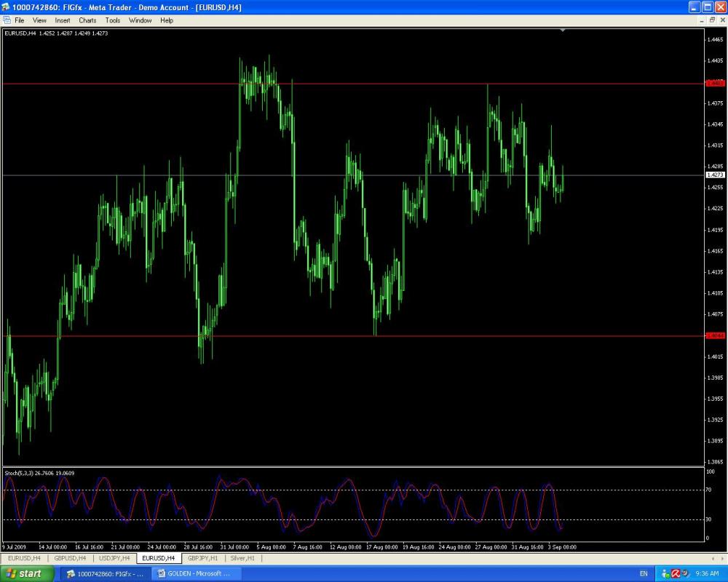Screen dimensions: 728x582
Task: Click the chart shift triangle marker
Action: [563, 30]
